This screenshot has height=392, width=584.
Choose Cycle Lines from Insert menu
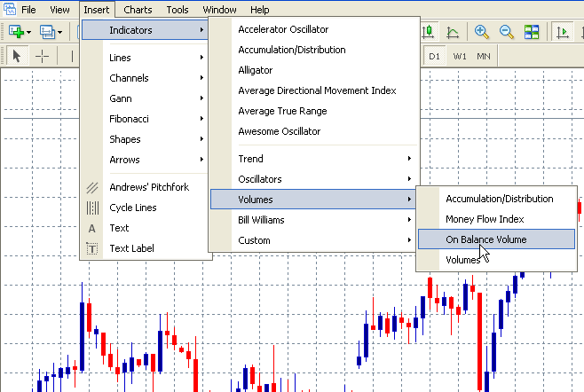click(x=145, y=208)
